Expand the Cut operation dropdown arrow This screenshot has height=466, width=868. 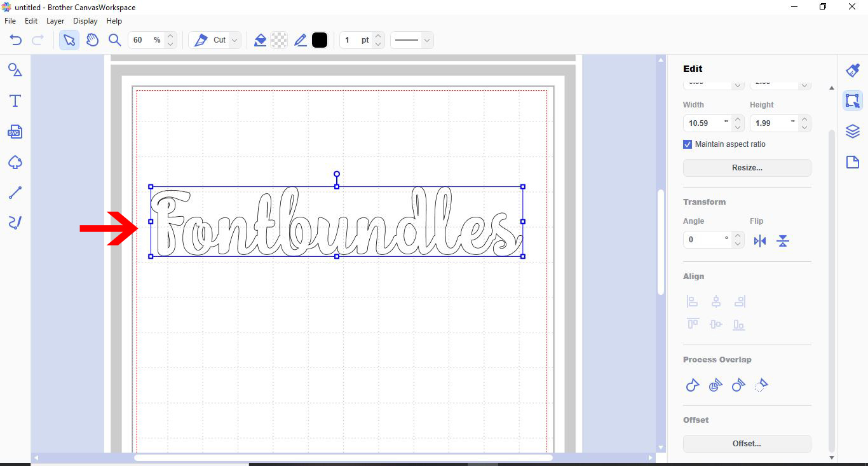pyautogui.click(x=234, y=40)
